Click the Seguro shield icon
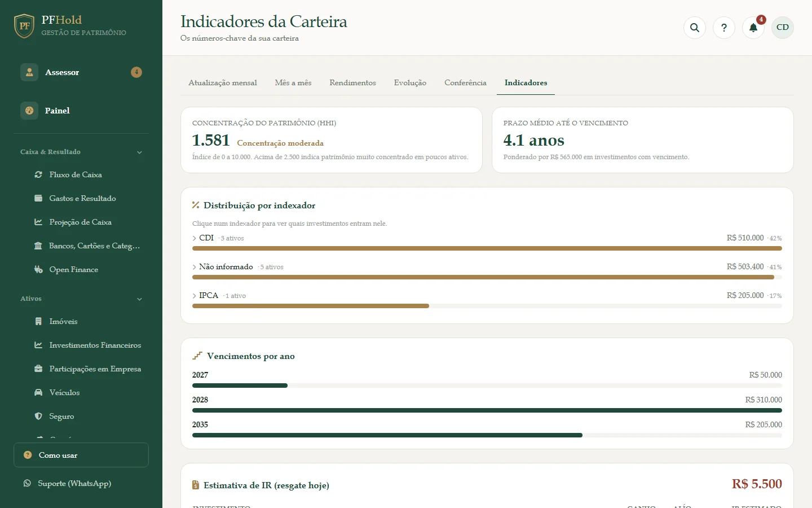This screenshot has width=812, height=508. pos(38,417)
